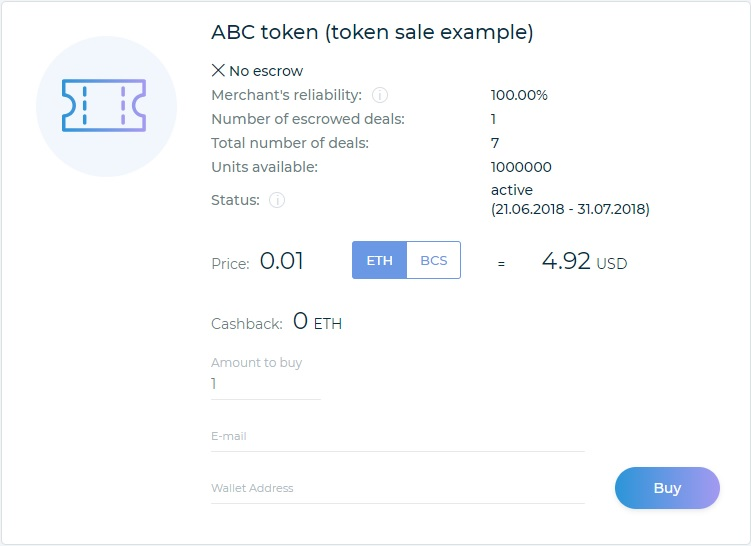Click the ABC token title heading
Viewport: 751px width, 546px height.
pyautogui.click(x=372, y=32)
